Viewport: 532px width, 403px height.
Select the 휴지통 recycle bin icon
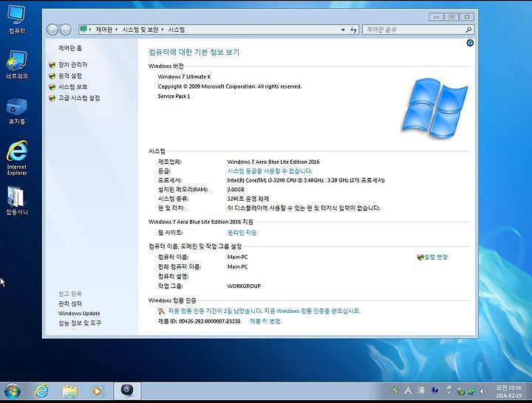click(16, 111)
